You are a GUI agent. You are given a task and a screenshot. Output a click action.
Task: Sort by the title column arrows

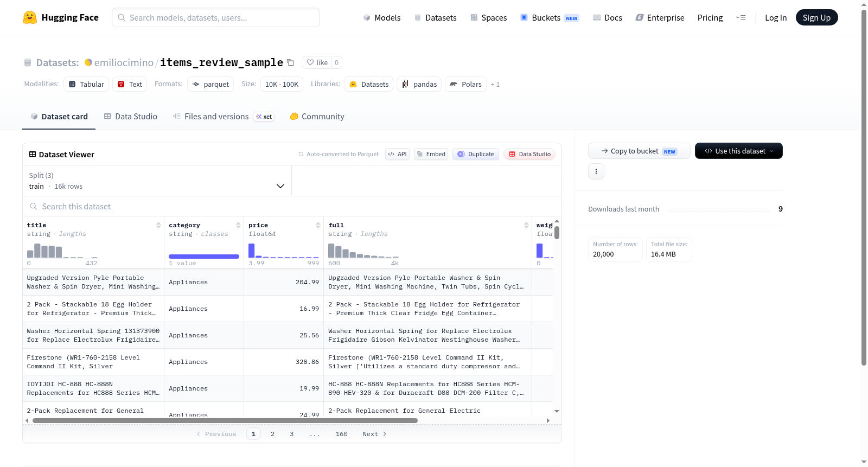(x=158, y=225)
